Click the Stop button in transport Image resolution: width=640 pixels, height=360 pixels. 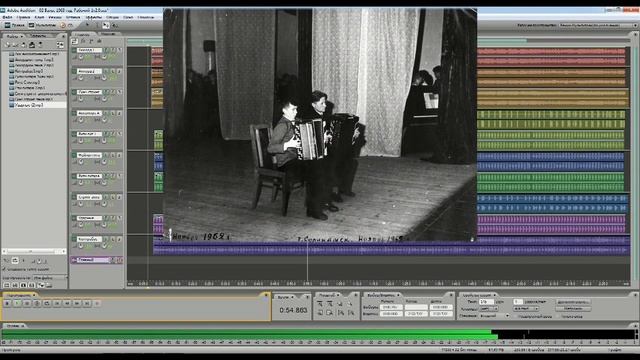point(7,303)
